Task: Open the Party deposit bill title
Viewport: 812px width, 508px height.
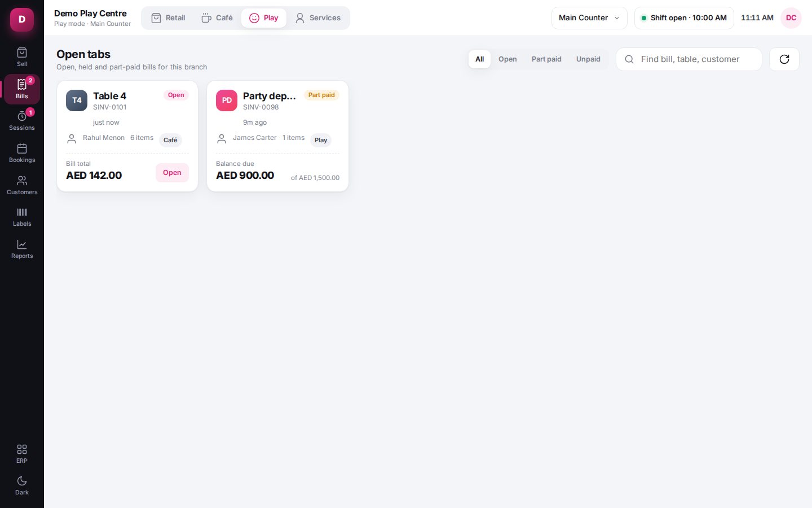Action: (270, 96)
